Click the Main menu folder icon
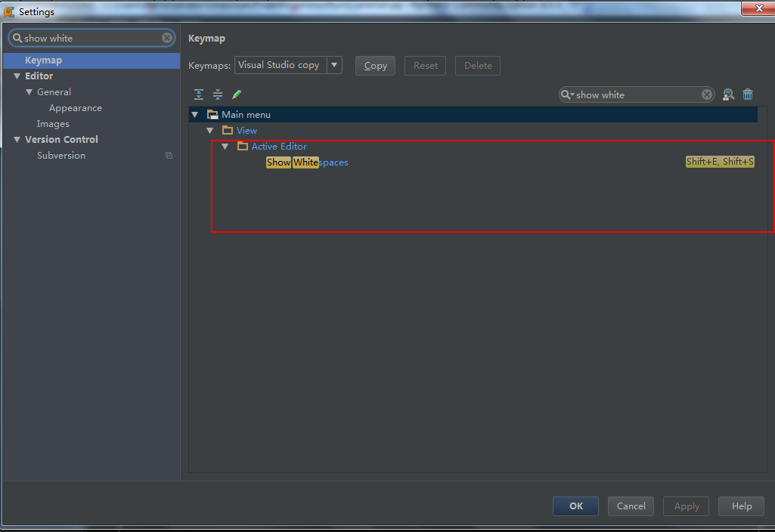Screen dimensions: 775x532 pyautogui.click(x=212, y=115)
